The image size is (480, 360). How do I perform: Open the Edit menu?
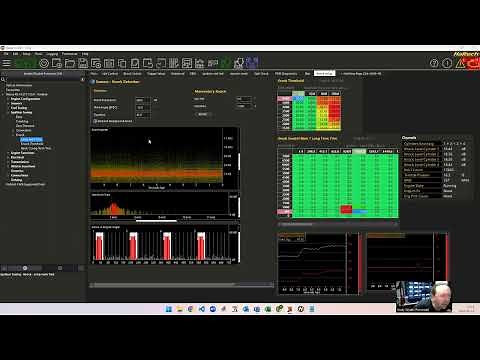tap(15, 54)
